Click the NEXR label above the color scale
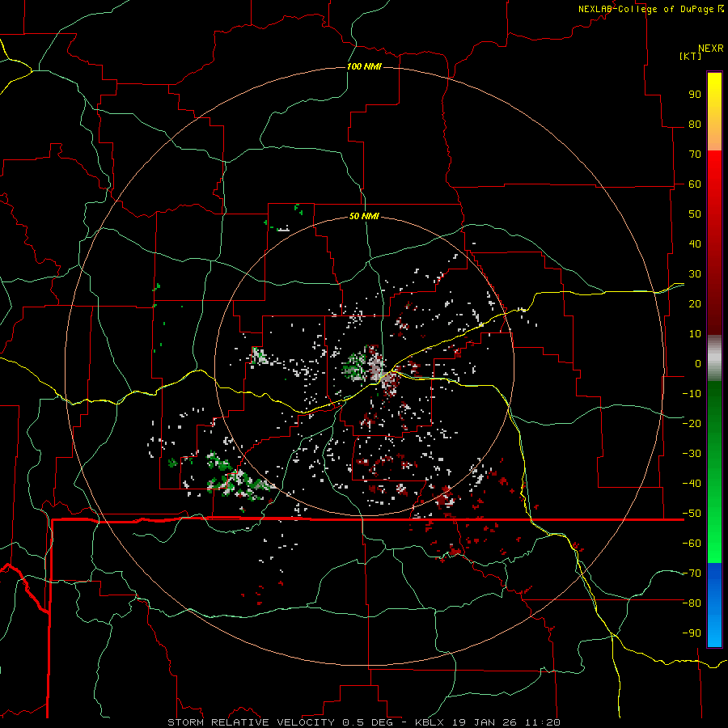The width and height of the screenshot is (728, 728). pyautogui.click(x=710, y=49)
